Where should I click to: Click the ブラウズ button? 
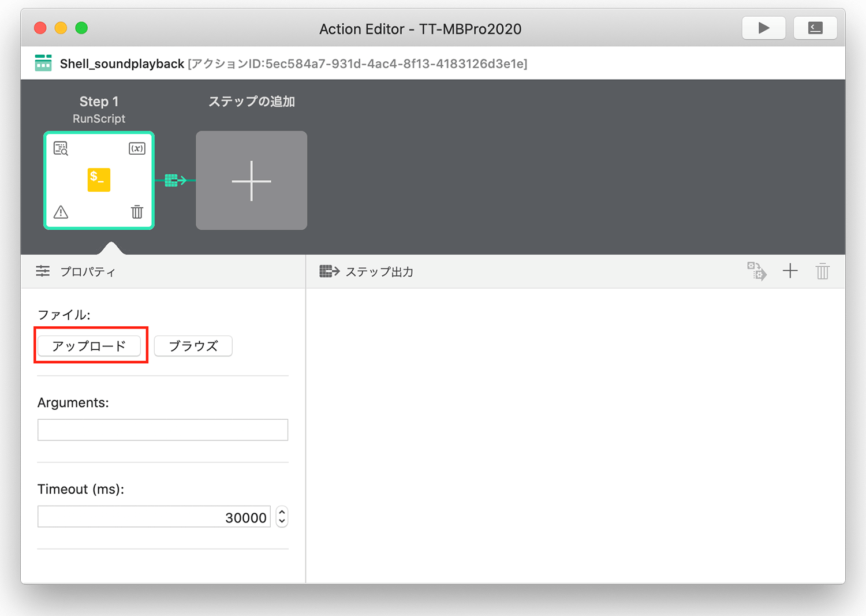coord(193,346)
